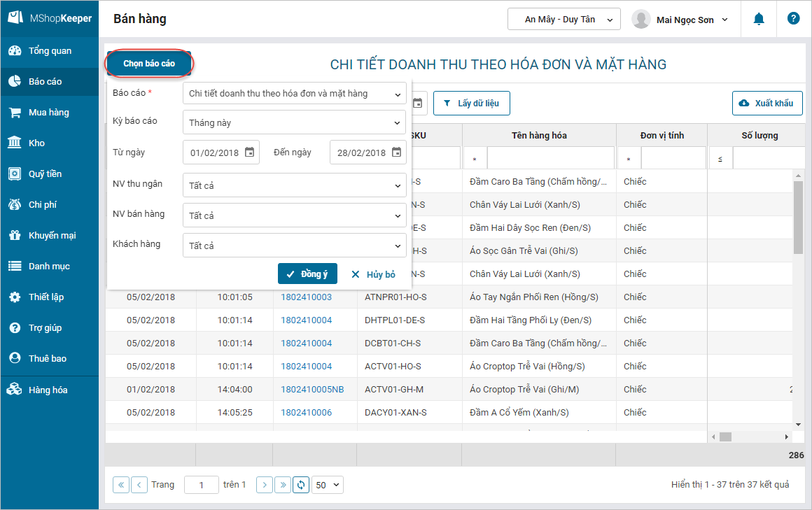Image resolution: width=812 pixels, height=510 pixels.
Task: Click the page number input field
Action: [x=202, y=485]
